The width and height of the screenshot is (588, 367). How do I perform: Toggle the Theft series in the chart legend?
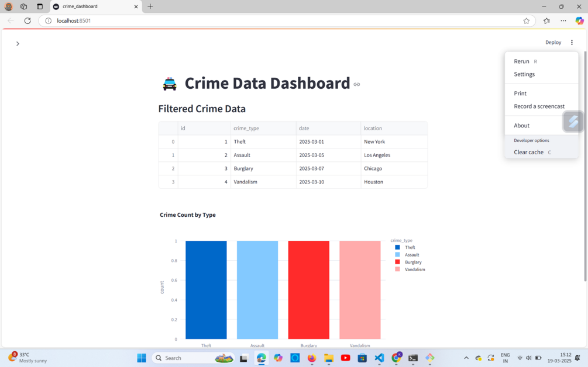410,247
